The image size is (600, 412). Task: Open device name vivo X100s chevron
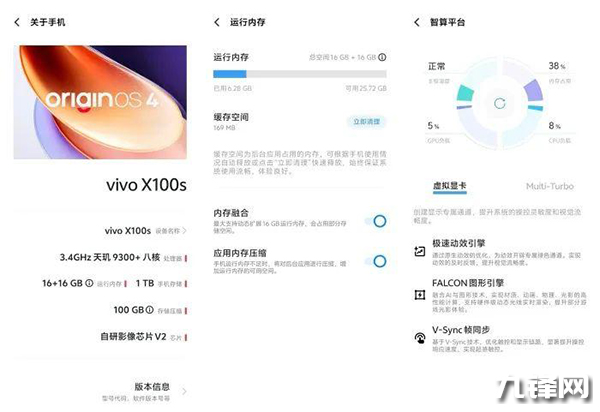pyautogui.click(x=184, y=231)
